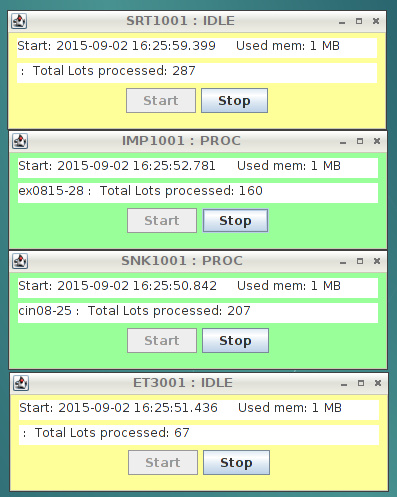Click the ET3001 window Java icon
This screenshot has width=397, height=497.
(21, 383)
